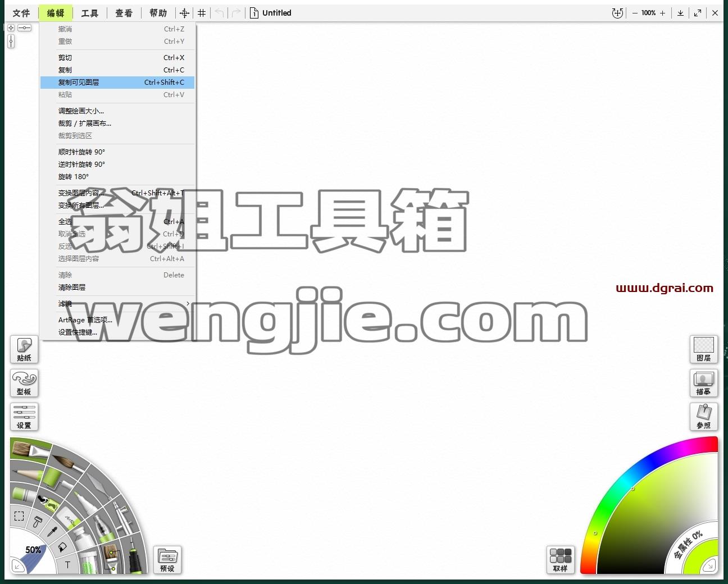728x584 pixels.
Task: Collapse the tool picker corner arrow
Action: (x=17, y=567)
